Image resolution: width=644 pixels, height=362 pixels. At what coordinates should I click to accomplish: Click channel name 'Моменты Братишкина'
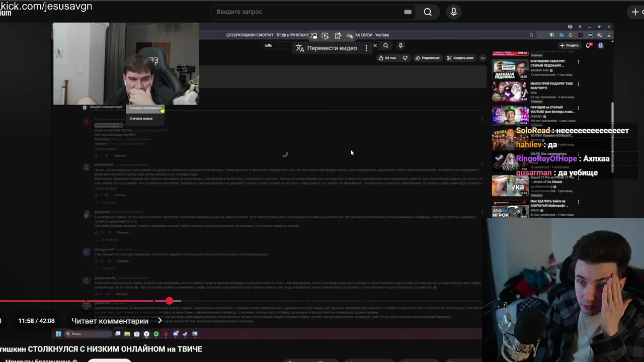point(38,361)
